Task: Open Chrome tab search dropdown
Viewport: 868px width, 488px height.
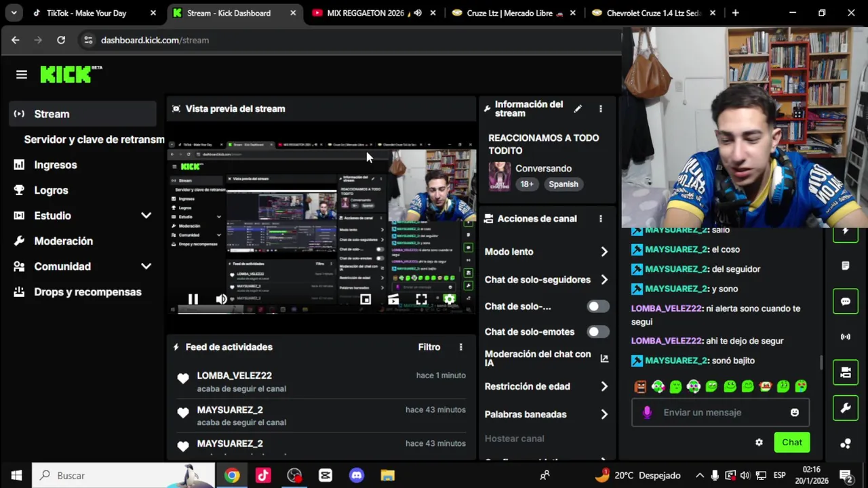Action: (14, 13)
